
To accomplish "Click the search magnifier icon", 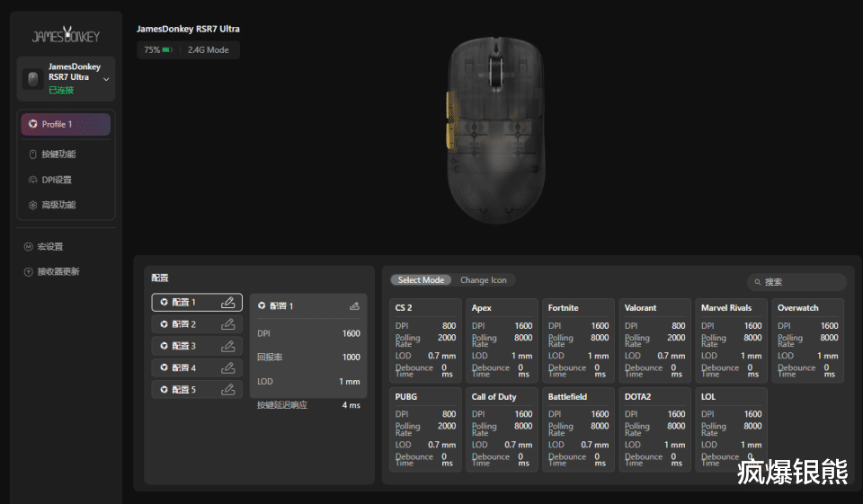I will pos(758,282).
